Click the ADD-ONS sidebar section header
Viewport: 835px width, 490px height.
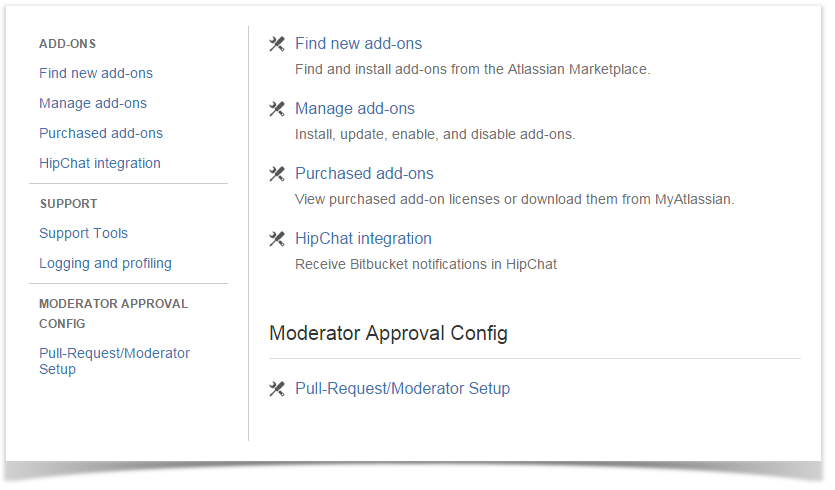67,44
